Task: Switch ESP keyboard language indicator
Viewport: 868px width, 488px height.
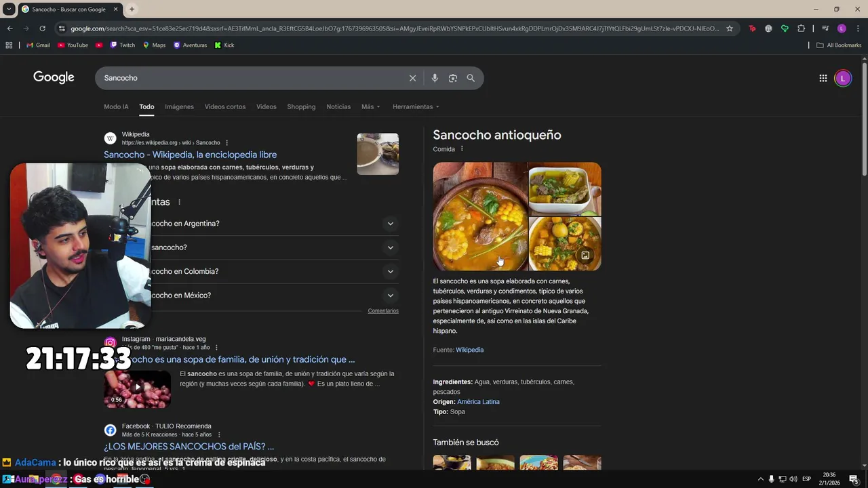Action: point(806,479)
